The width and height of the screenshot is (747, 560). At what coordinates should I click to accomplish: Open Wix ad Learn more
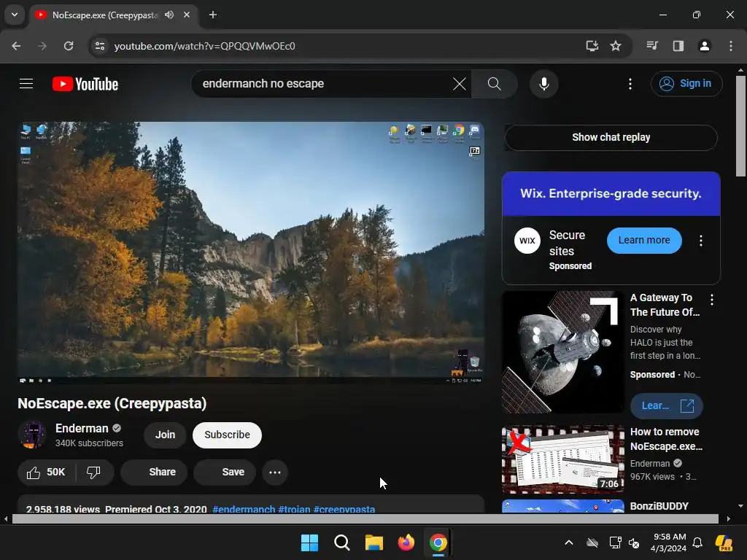tap(644, 241)
